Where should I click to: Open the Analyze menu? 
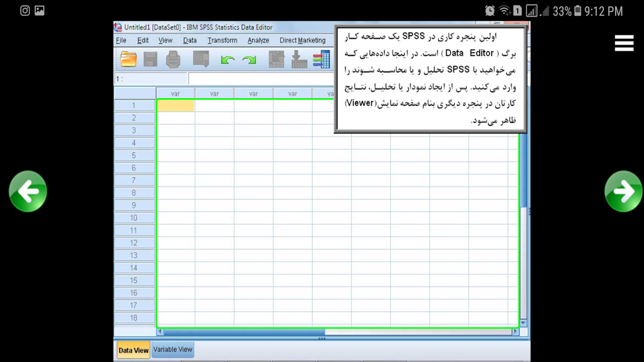pyautogui.click(x=259, y=40)
